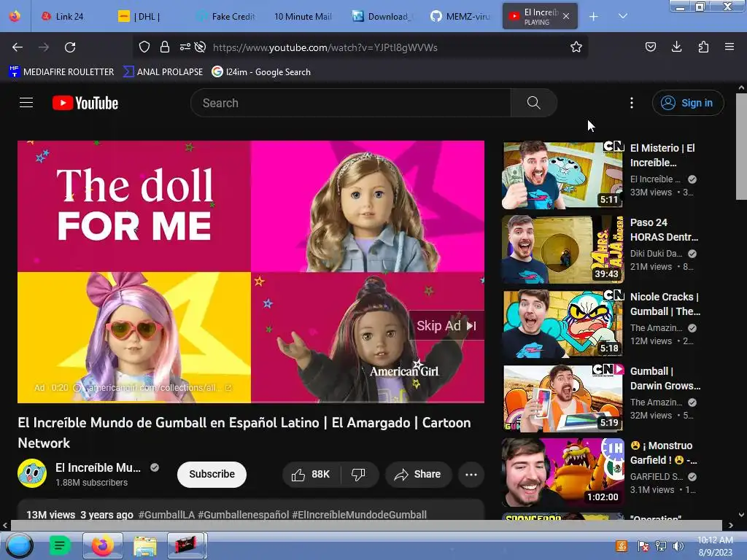Click the Sign in button

tap(688, 103)
